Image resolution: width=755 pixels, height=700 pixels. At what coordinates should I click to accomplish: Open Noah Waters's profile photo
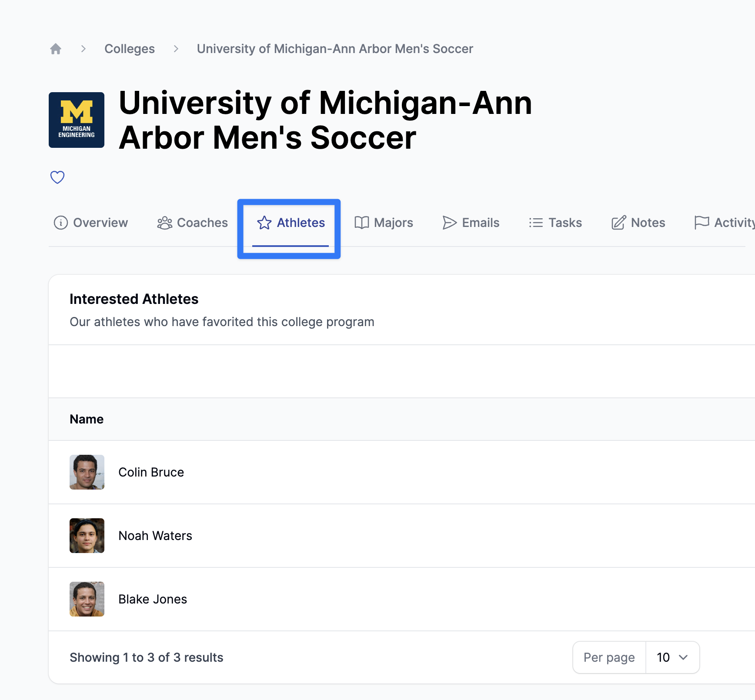click(87, 536)
